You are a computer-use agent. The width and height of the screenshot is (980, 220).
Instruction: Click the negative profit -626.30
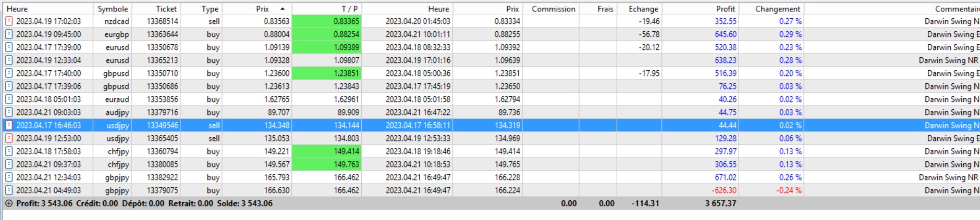[x=724, y=190]
